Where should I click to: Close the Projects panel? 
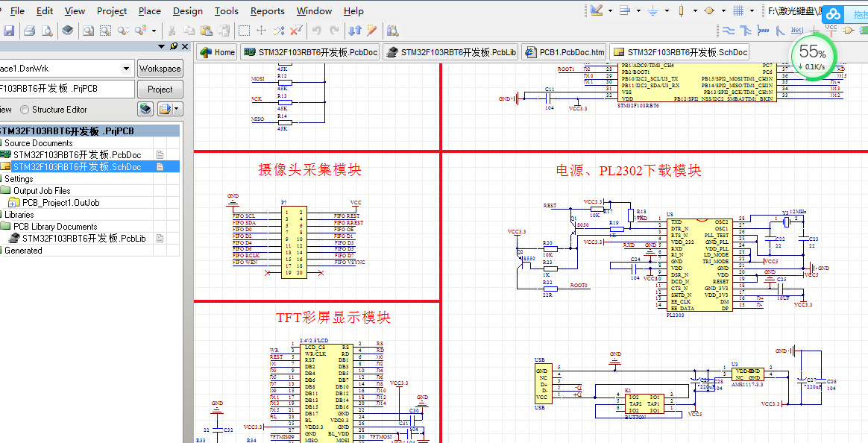pyautogui.click(x=186, y=46)
